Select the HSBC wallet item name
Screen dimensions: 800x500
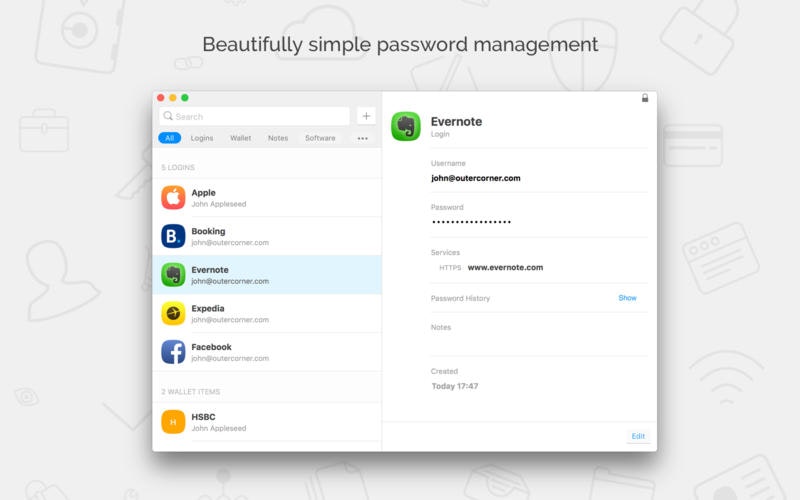pos(203,417)
